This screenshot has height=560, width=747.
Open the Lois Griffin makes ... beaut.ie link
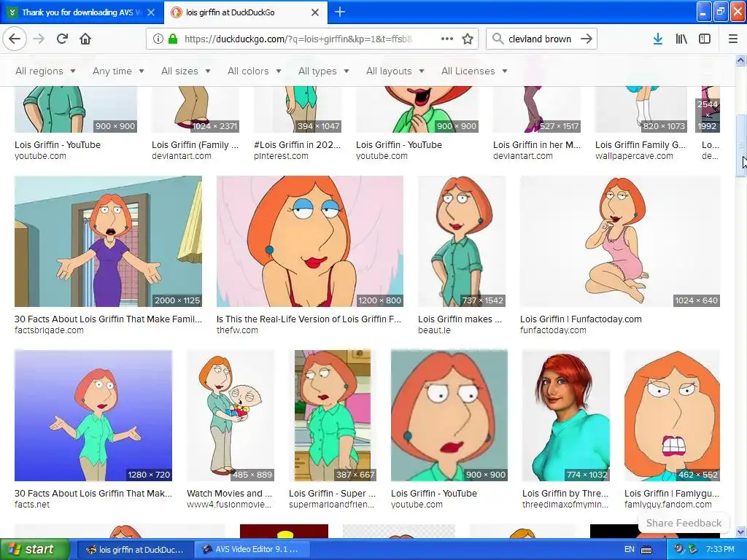tap(460, 319)
